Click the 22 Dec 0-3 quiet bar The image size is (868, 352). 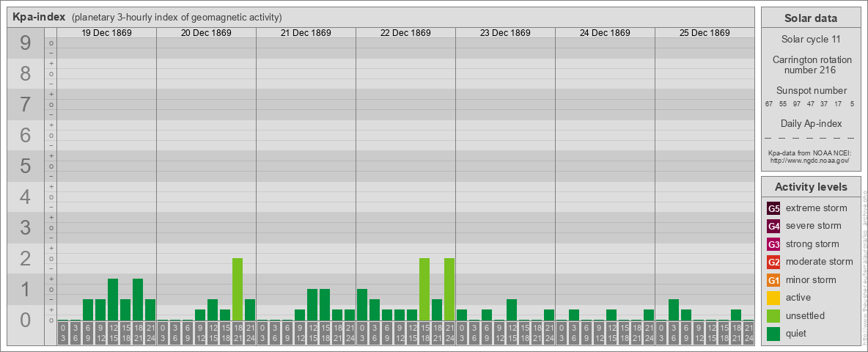(362, 305)
